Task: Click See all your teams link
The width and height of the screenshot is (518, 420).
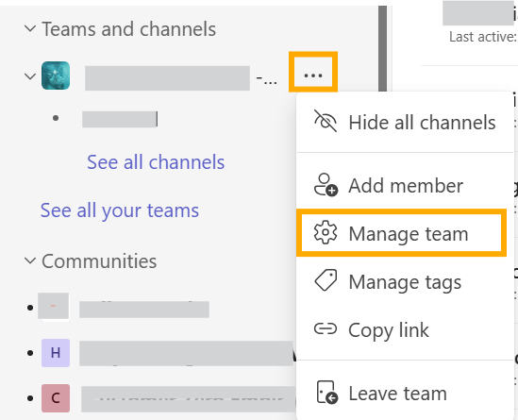Action: 120,210
